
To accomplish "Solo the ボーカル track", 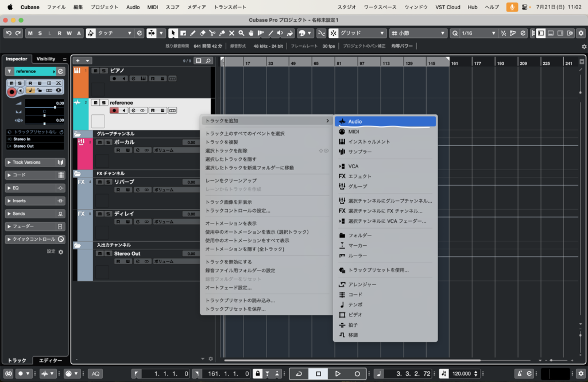I will point(103,142).
